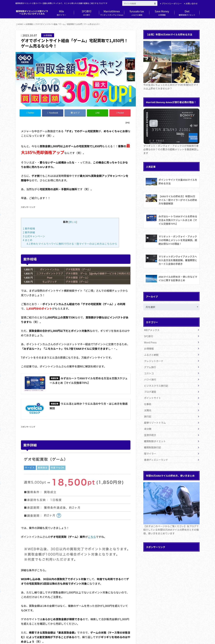Share the article on Twitter
215x644 pixels.
(x=30, y=113)
